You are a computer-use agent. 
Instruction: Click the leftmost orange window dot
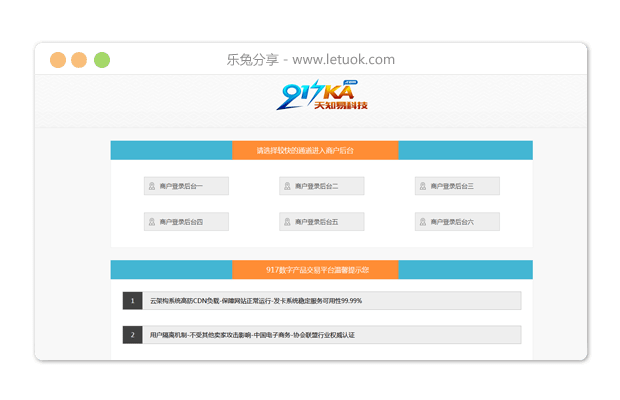[58, 60]
